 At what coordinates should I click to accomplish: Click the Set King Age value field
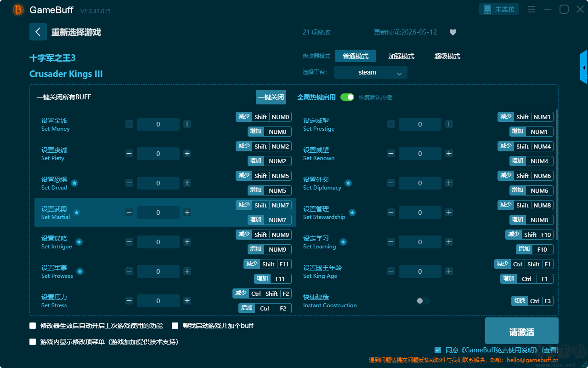pyautogui.click(x=420, y=271)
